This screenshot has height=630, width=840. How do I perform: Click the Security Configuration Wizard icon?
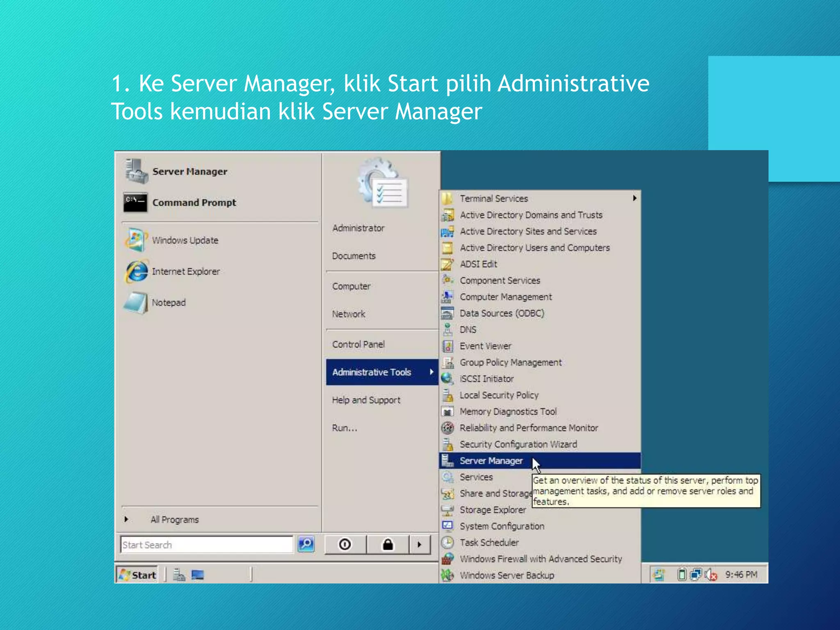click(447, 444)
